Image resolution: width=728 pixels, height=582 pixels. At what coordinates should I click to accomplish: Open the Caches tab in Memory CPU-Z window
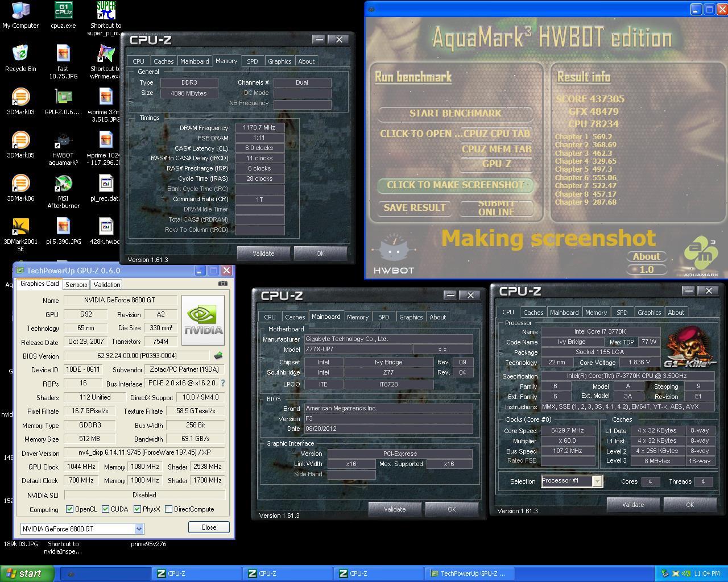(x=164, y=61)
